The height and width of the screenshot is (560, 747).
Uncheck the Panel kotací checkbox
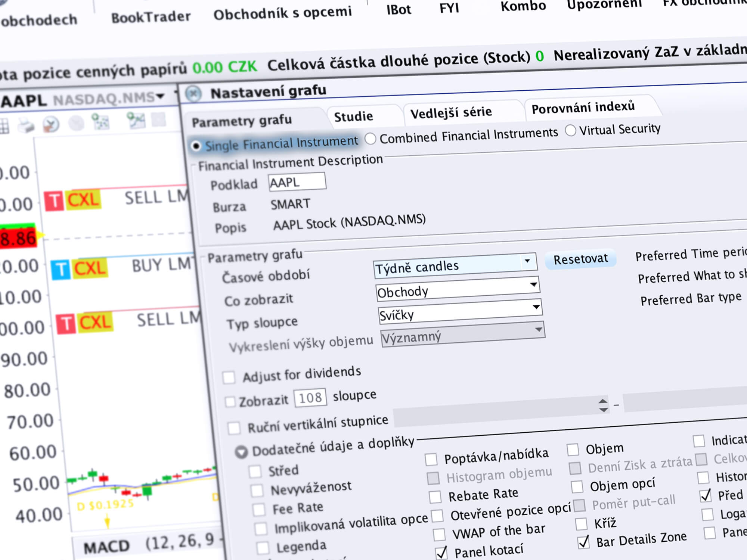pos(441,553)
